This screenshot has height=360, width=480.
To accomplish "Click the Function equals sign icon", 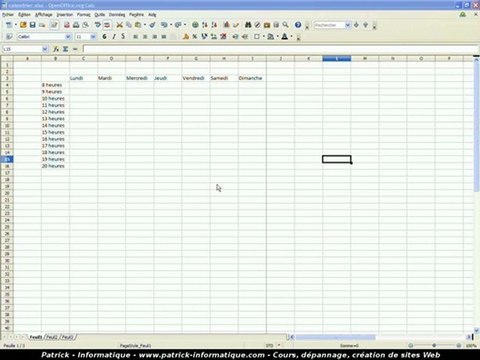I will pos(75,49).
